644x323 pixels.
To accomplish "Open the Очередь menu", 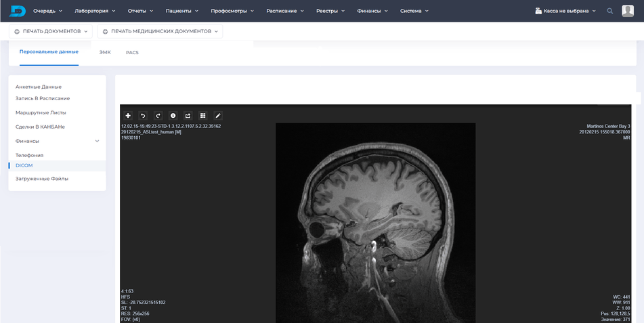I will 47,11.
